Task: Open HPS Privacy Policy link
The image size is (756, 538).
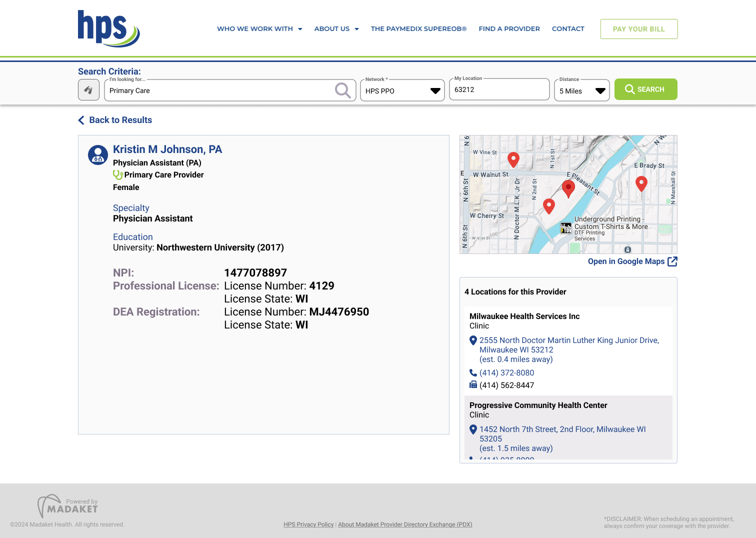Action: click(x=308, y=524)
